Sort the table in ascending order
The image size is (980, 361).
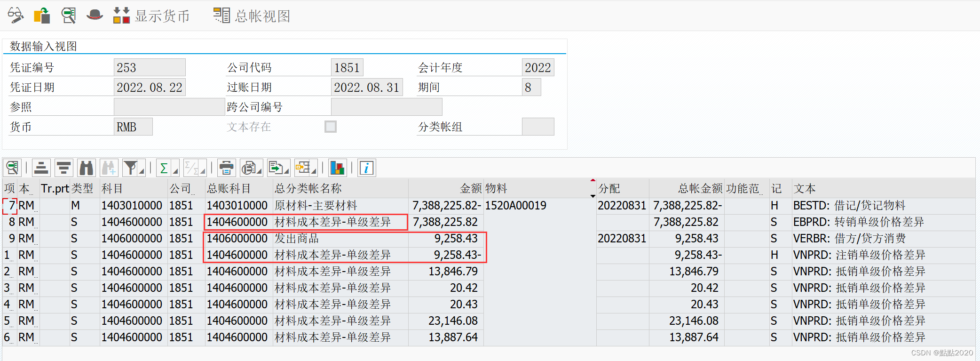coord(41,168)
